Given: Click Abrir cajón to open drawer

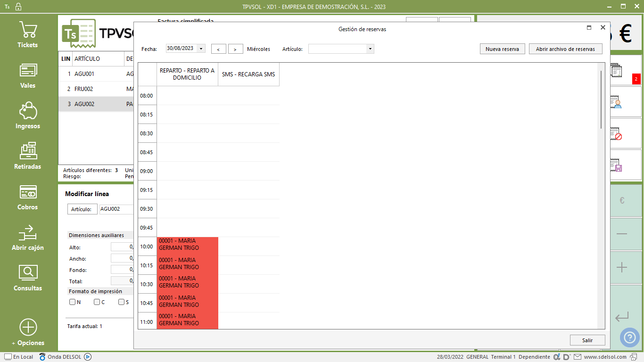Looking at the screenshot, I should [x=28, y=237].
